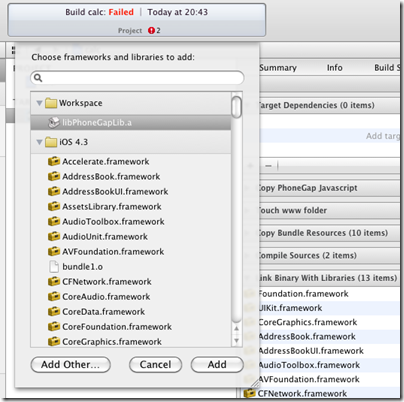Screen dimensions: 404x402
Task: Click the Accelerate.framework toolbox icon
Action: click(54, 162)
